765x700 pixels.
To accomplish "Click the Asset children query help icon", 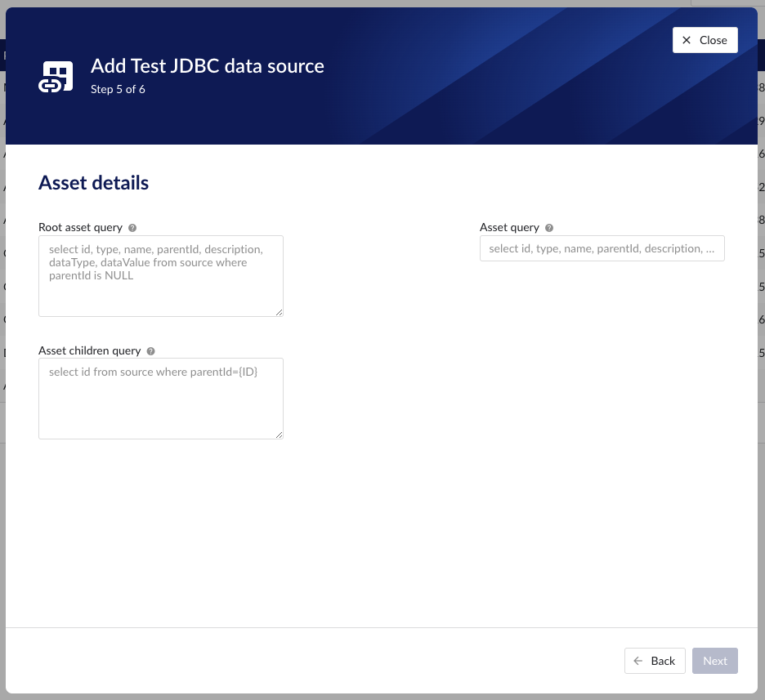I will pyautogui.click(x=150, y=350).
